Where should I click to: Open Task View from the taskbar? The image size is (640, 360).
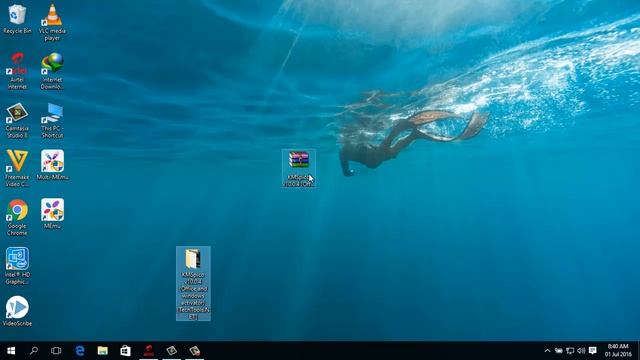tap(56, 351)
